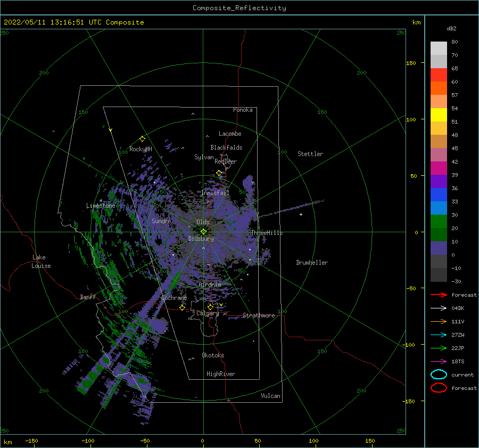Click the green 22JP arrow icon
The width and height of the screenshot is (479, 448).
[439, 348]
